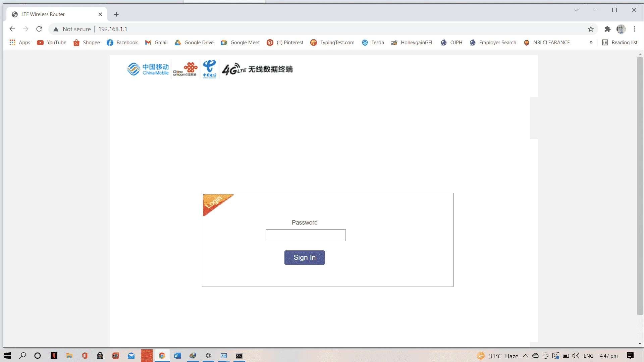Click the Sign In button
Image resolution: width=644 pixels, height=362 pixels.
pyautogui.click(x=305, y=257)
